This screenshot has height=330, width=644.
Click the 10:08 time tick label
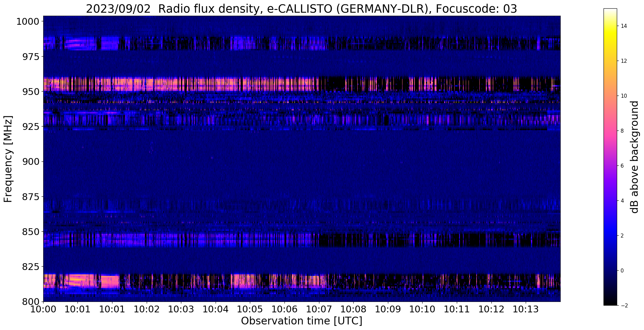(x=353, y=309)
